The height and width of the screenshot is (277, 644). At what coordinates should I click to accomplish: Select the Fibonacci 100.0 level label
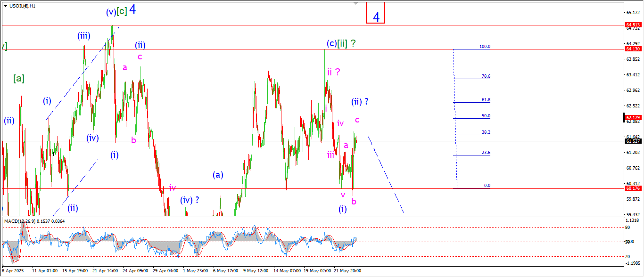(x=485, y=47)
